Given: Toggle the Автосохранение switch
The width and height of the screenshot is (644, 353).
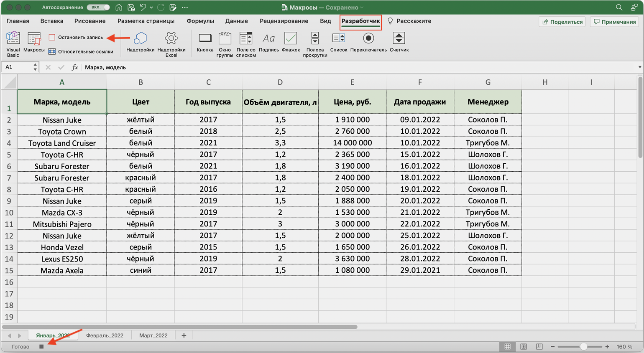Looking at the screenshot, I should tap(98, 8).
